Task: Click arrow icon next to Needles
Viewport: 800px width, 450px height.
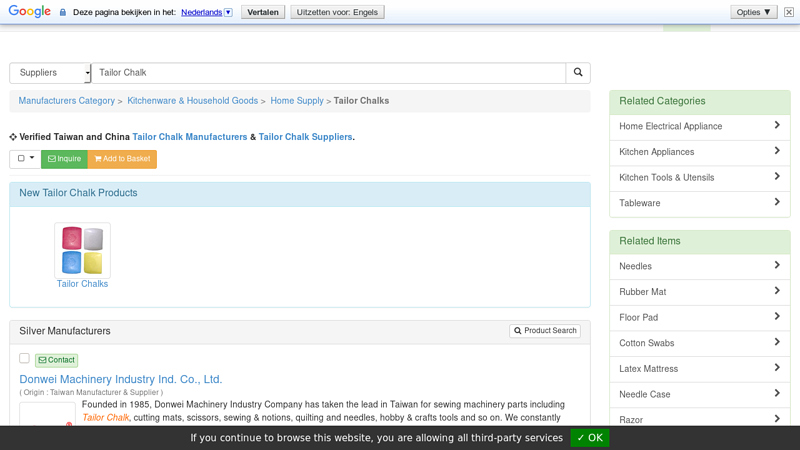Action: click(x=777, y=266)
